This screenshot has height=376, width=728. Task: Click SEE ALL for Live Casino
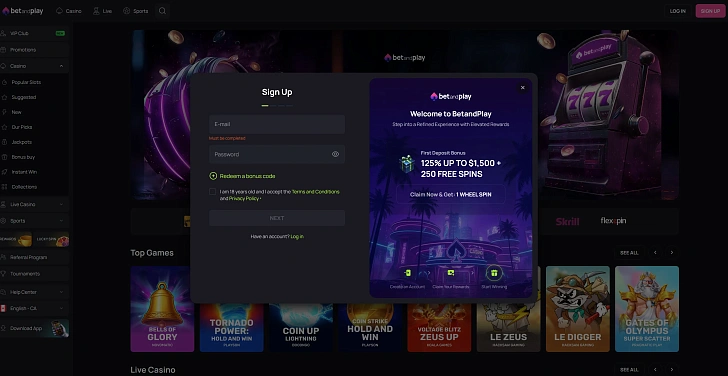click(x=629, y=370)
